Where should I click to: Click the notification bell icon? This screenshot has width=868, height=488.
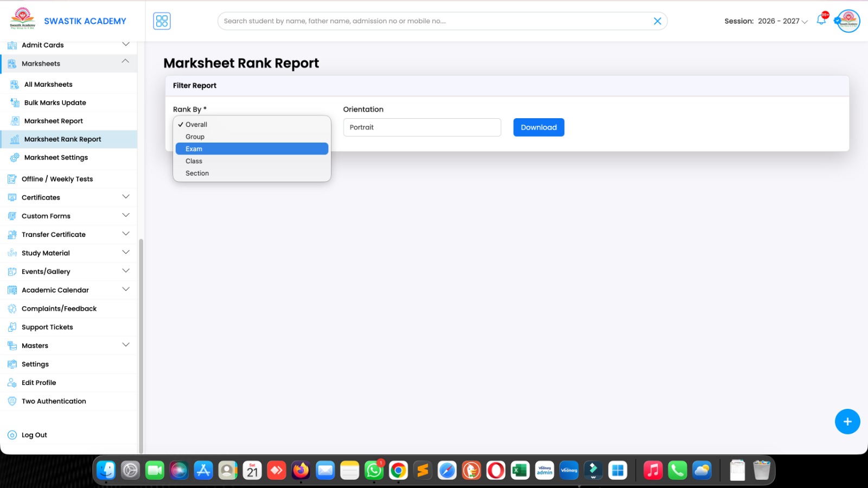click(x=821, y=21)
